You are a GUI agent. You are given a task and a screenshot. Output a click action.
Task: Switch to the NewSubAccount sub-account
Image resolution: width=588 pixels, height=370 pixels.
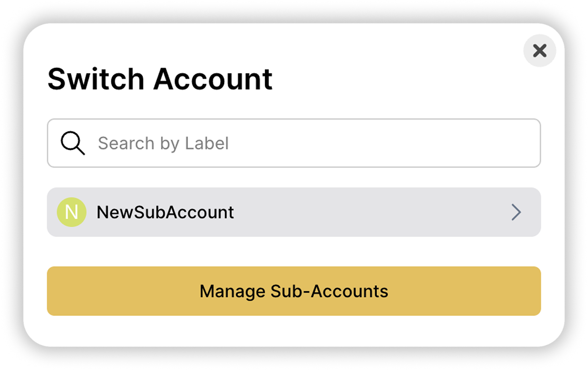tap(294, 212)
